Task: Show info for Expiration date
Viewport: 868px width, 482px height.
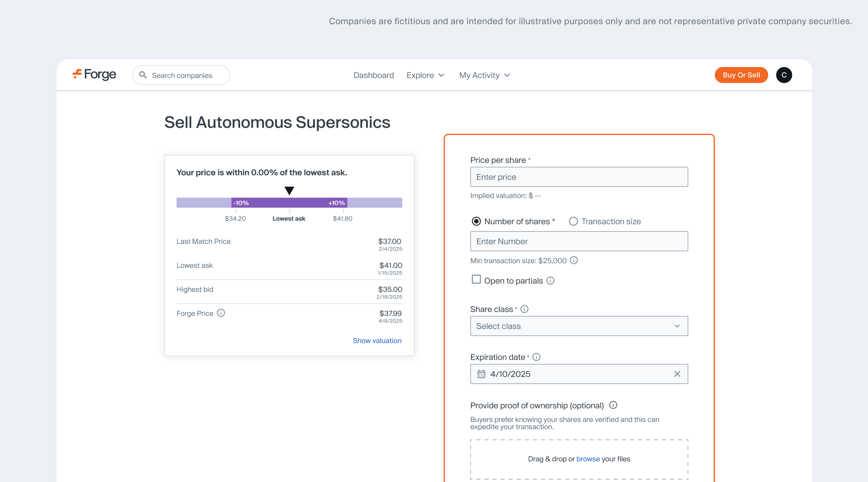Action: (536, 357)
